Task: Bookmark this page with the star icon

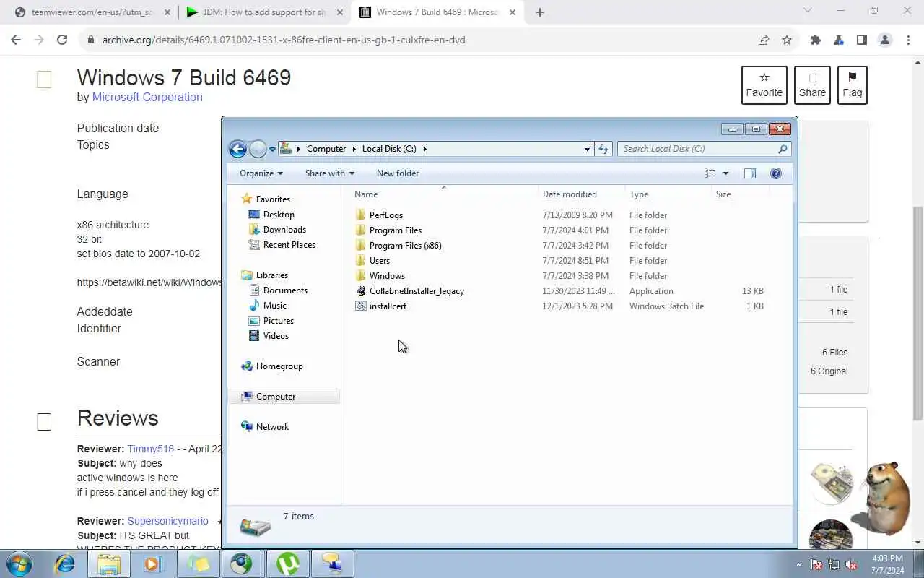Action: tap(787, 40)
